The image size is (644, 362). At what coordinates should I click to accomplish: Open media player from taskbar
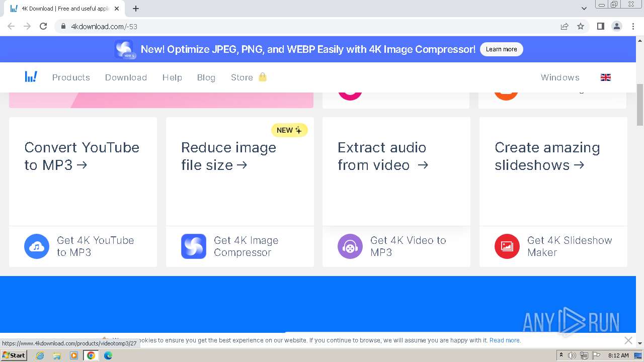click(x=74, y=355)
